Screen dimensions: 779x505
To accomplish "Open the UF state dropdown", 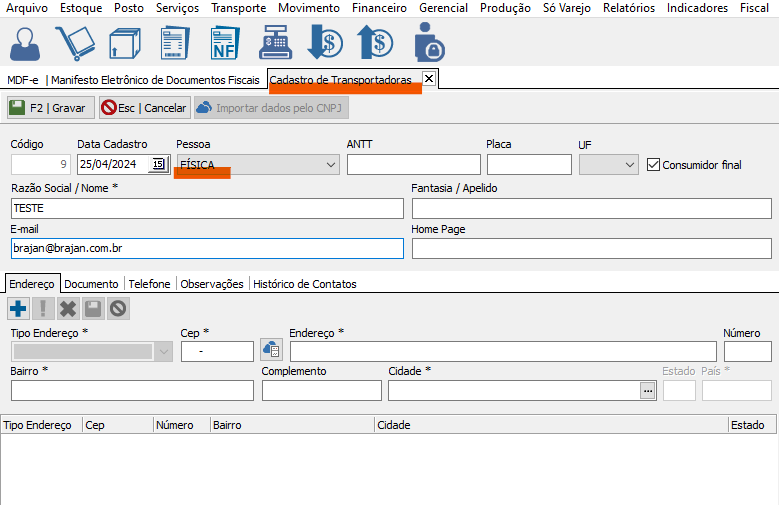I will coord(629,165).
